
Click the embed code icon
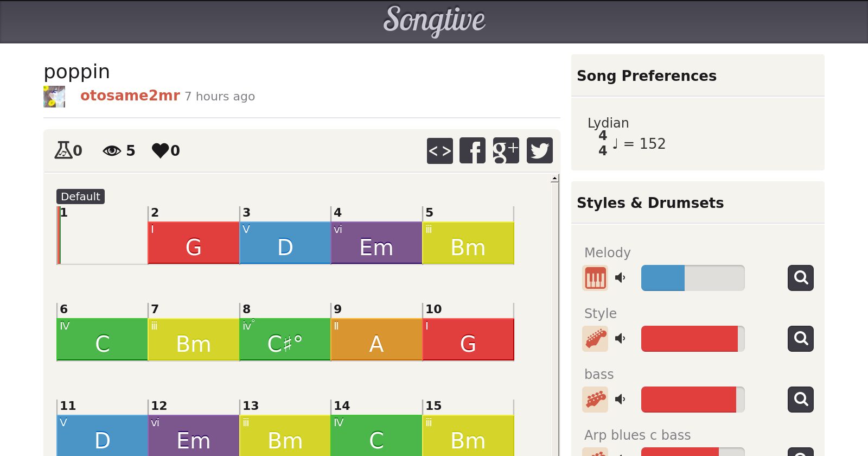click(439, 150)
